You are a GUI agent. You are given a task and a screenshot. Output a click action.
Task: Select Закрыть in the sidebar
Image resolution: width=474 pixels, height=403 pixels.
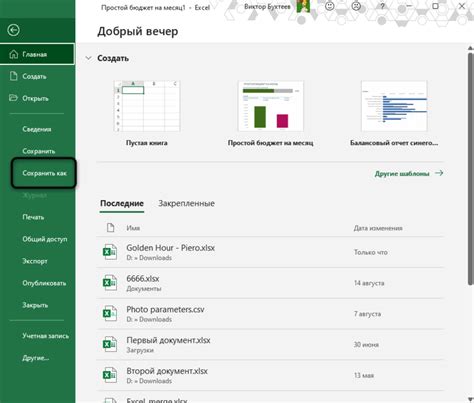click(x=35, y=305)
